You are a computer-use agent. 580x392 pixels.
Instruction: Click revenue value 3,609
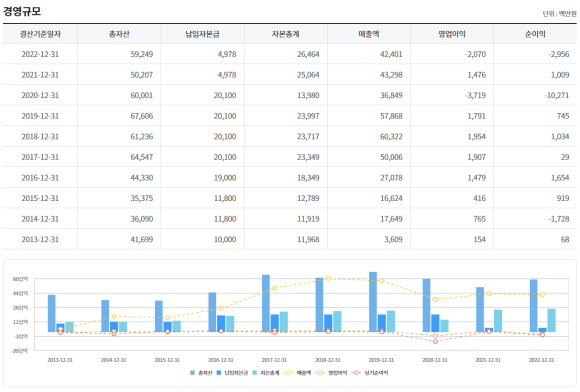pos(393,239)
